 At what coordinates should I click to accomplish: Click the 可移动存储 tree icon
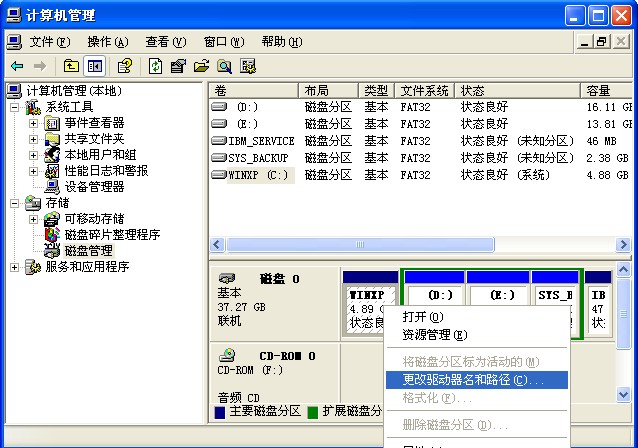pos(52,219)
